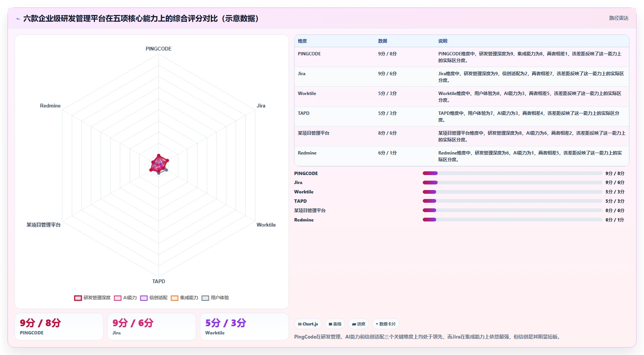Click the Worktile axis label on the radar
The width and height of the screenshot is (644, 355).
(266, 225)
